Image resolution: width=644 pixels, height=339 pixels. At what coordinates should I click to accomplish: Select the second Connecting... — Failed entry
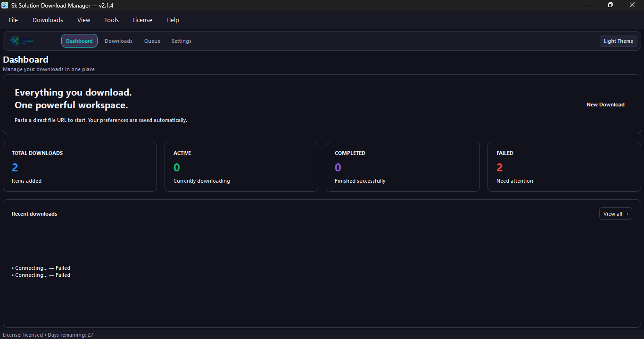(41, 275)
